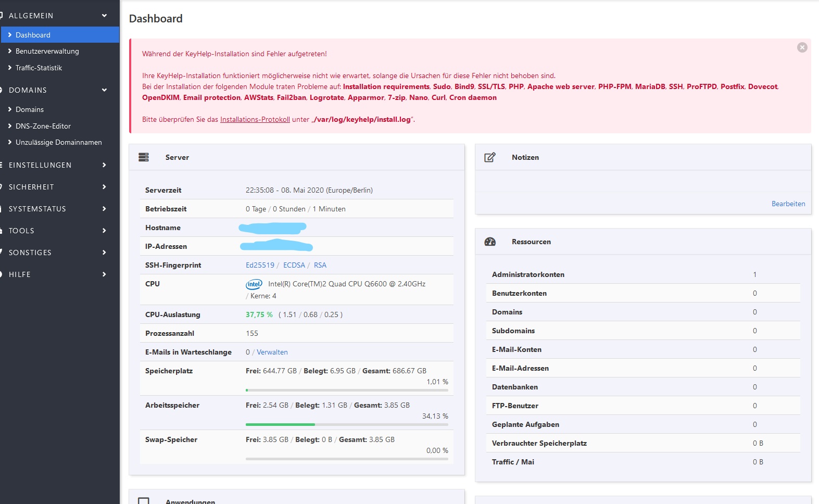This screenshot has height=504, width=819.
Task: Expand the Einstellungen menu section
Action: (x=104, y=165)
